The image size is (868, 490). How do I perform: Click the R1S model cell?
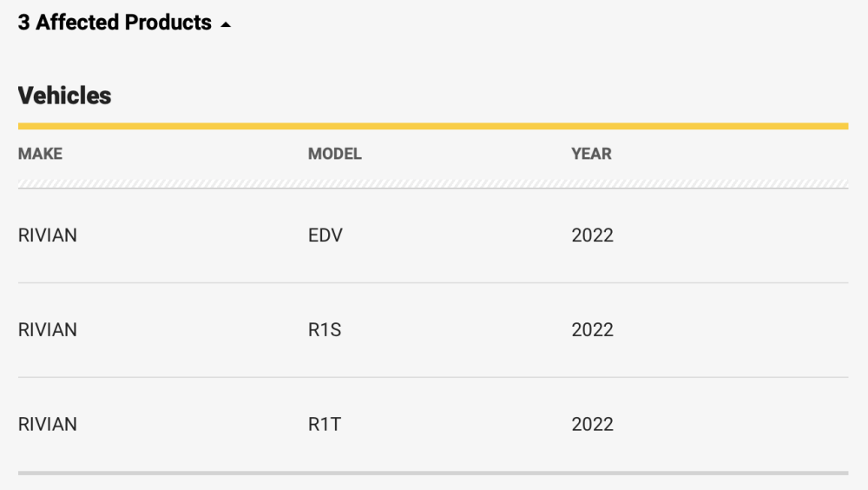[325, 330]
